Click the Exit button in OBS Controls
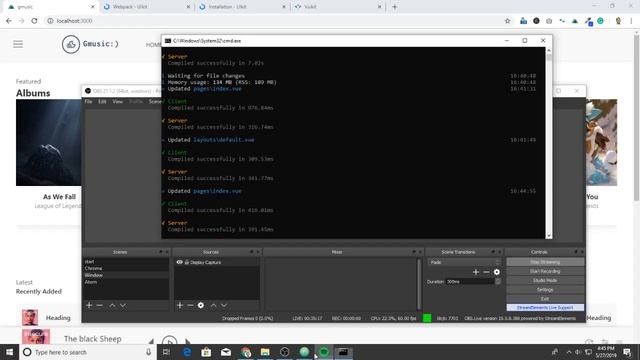The width and height of the screenshot is (640, 360). 545,299
